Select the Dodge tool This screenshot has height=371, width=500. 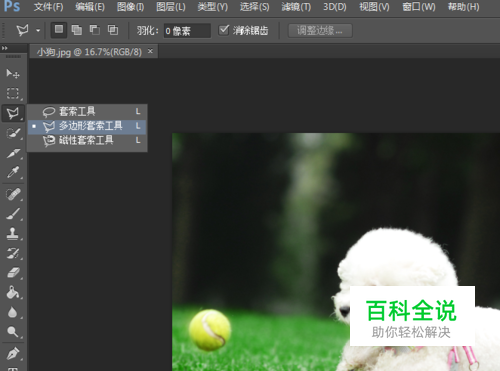(13, 332)
